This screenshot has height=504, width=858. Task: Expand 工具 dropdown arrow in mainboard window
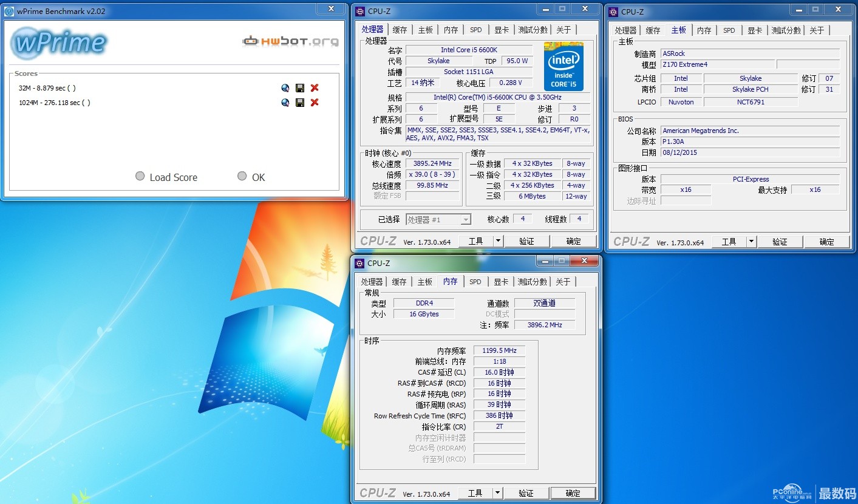(751, 242)
